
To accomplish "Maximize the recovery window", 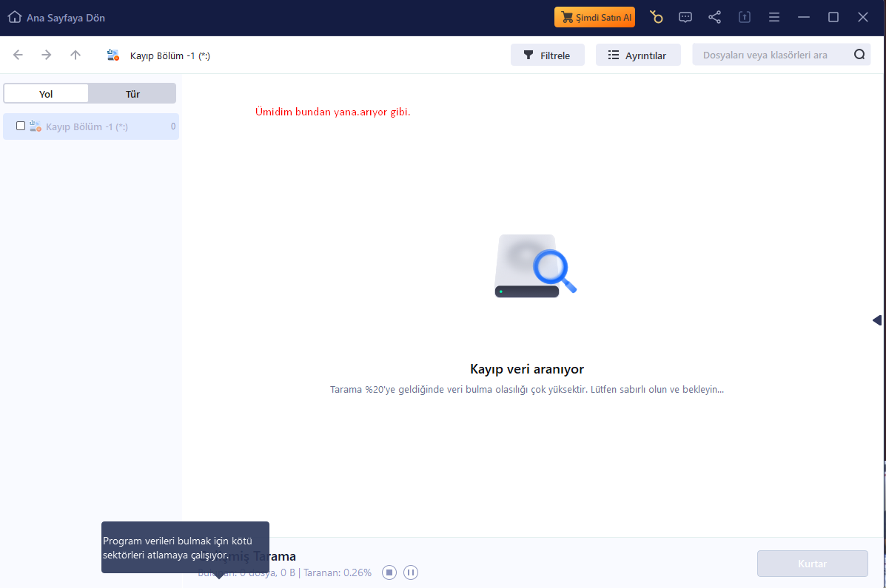I will (x=833, y=18).
